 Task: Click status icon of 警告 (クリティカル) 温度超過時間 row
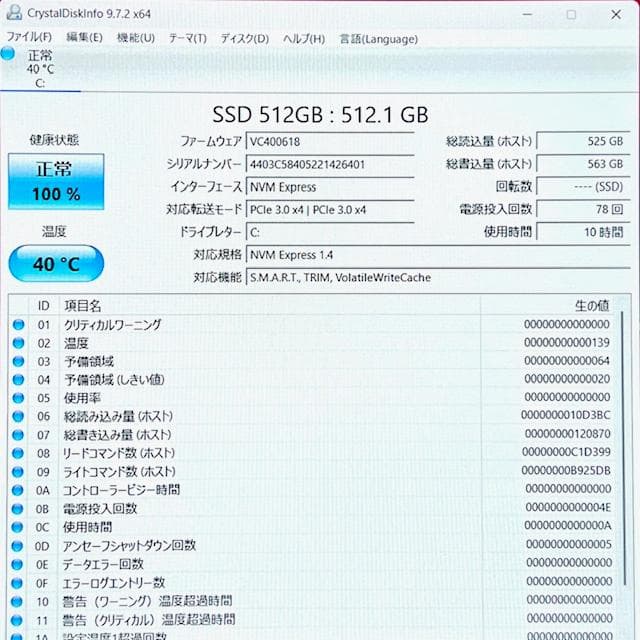17,620
